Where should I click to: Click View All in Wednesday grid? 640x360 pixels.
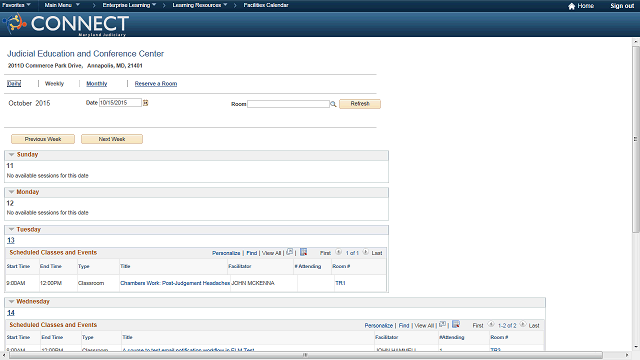coord(424,325)
